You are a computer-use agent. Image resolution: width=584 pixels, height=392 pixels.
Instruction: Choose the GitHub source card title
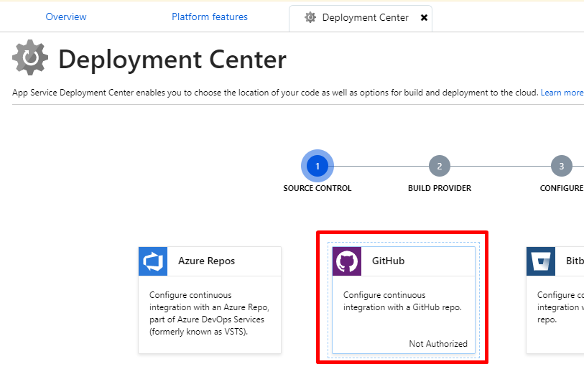coord(388,261)
